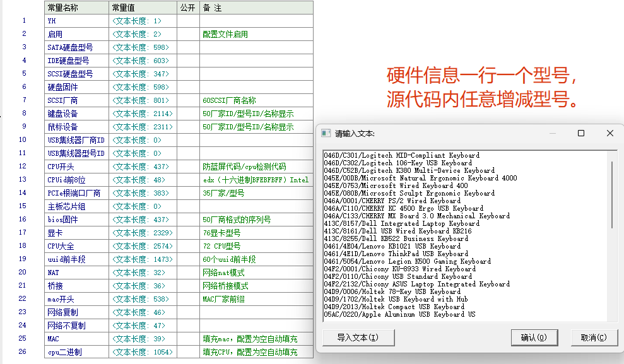
Task: Click the dialog window icon beside 请输入文本
Action: [x=326, y=134]
